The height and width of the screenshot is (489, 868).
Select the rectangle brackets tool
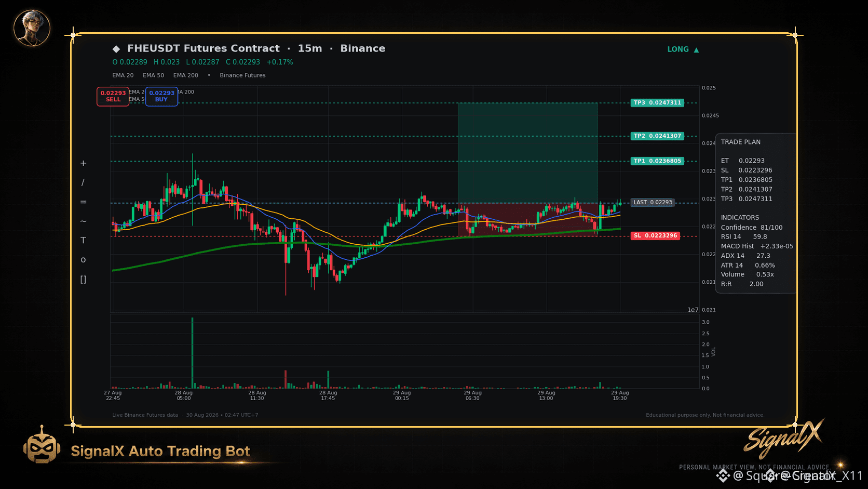tap(83, 279)
